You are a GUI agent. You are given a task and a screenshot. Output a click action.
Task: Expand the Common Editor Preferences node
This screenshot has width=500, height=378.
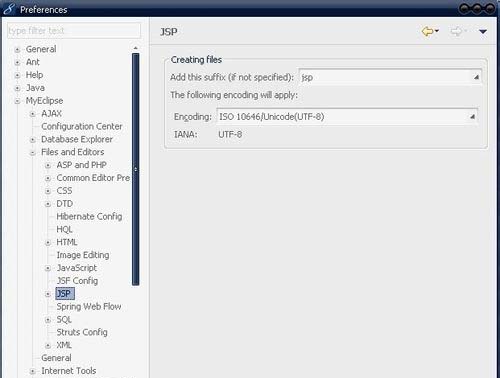pos(48,178)
